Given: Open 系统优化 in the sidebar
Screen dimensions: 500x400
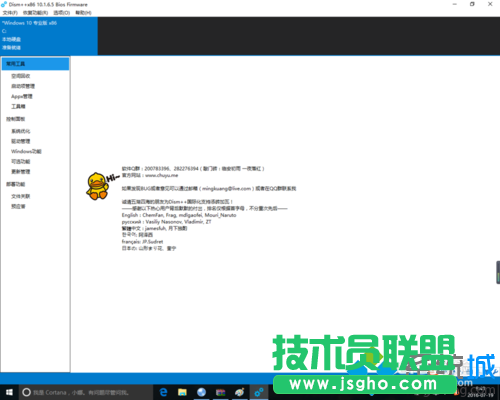Looking at the screenshot, I should click(21, 131).
